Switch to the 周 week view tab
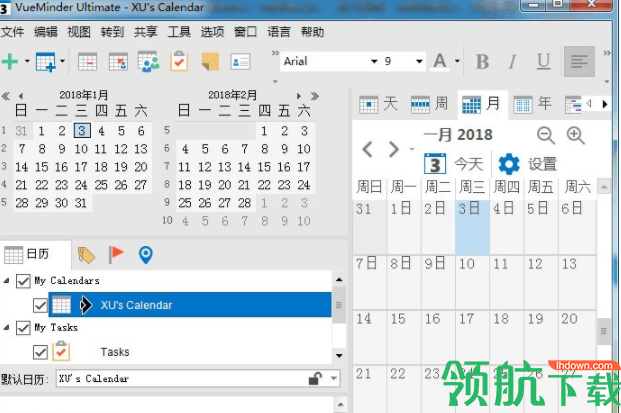The width and height of the screenshot is (621, 413). (x=429, y=104)
